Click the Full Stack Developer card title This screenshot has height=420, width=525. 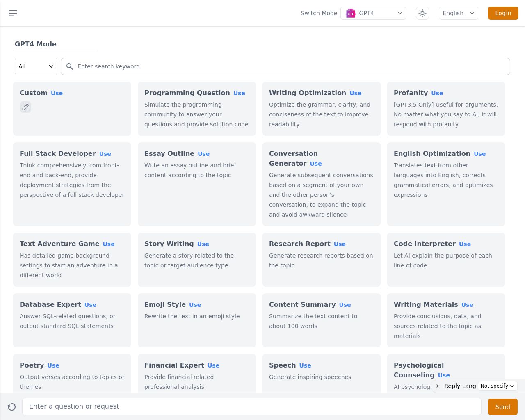coord(58,154)
